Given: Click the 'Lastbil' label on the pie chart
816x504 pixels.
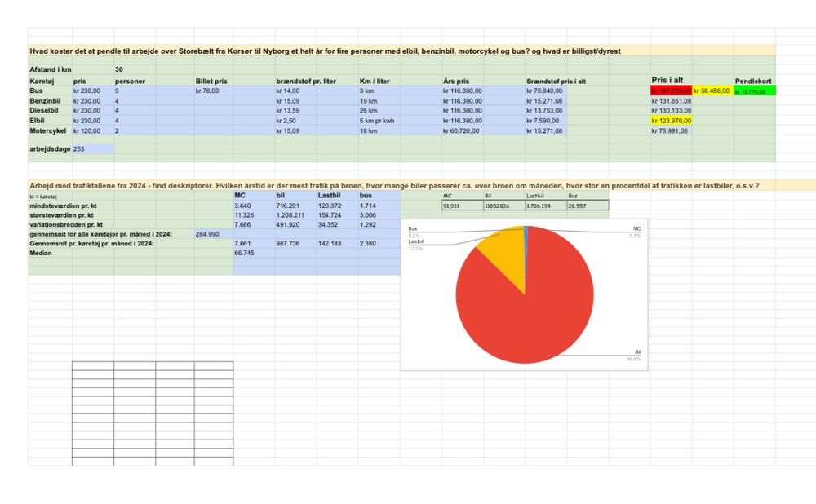Looking at the screenshot, I should pos(416,242).
